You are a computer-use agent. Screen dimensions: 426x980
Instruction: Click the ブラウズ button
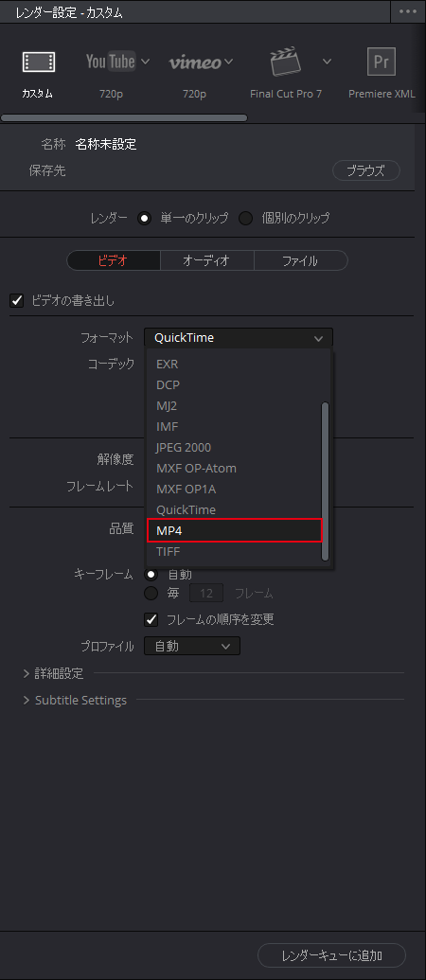pyautogui.click(x=366, y=170)
